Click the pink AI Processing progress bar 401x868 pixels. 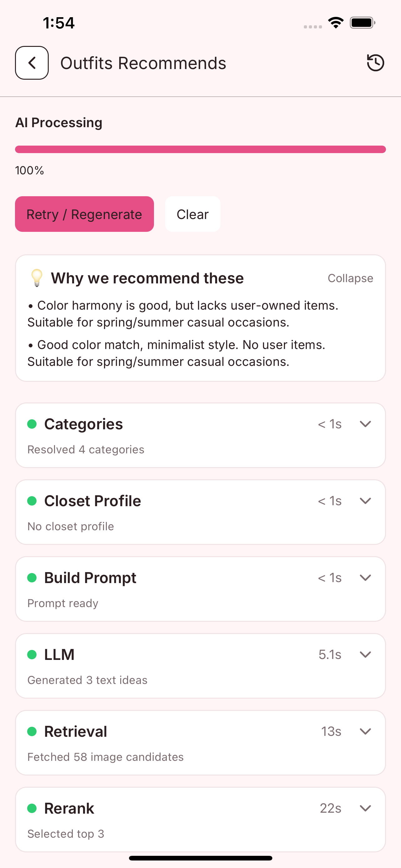pyautogui.click(x=200, y=148)
